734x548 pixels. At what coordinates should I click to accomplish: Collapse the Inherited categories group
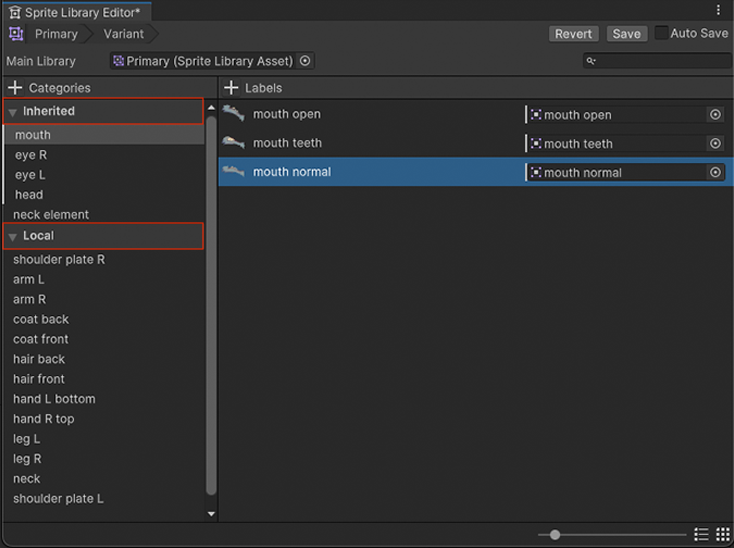click(x=13, y=112)
